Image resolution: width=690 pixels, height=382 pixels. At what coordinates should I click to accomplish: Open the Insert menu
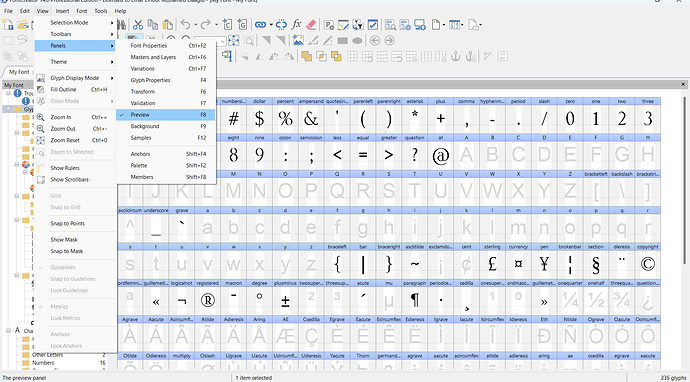62,11
